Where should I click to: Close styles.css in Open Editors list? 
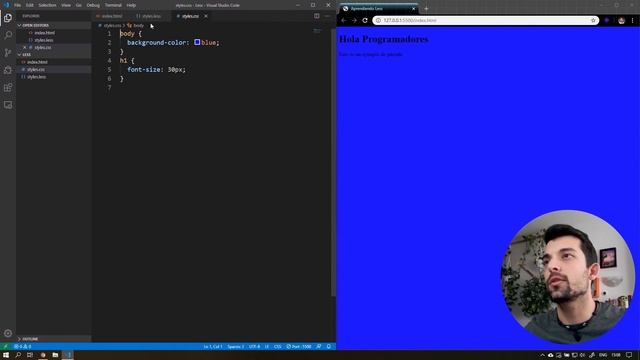point(24,47)
